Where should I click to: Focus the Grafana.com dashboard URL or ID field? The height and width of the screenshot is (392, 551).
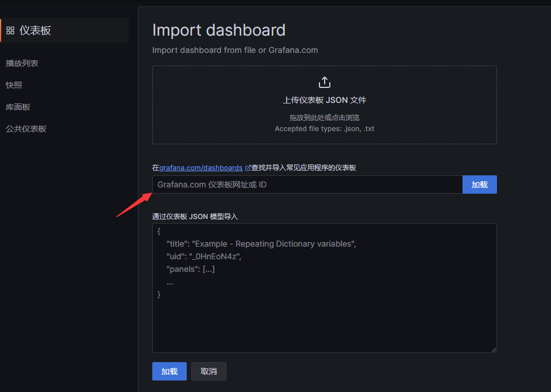tap(307, 185)
